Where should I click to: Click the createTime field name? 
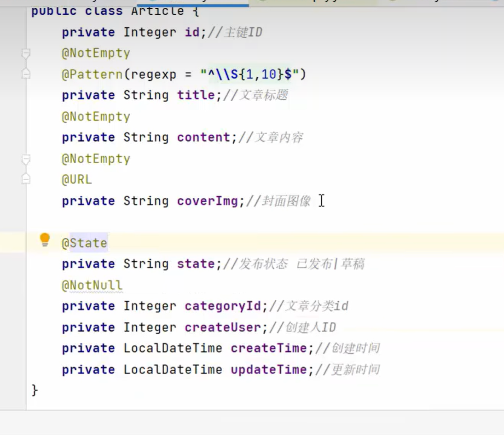coord(269,349)
